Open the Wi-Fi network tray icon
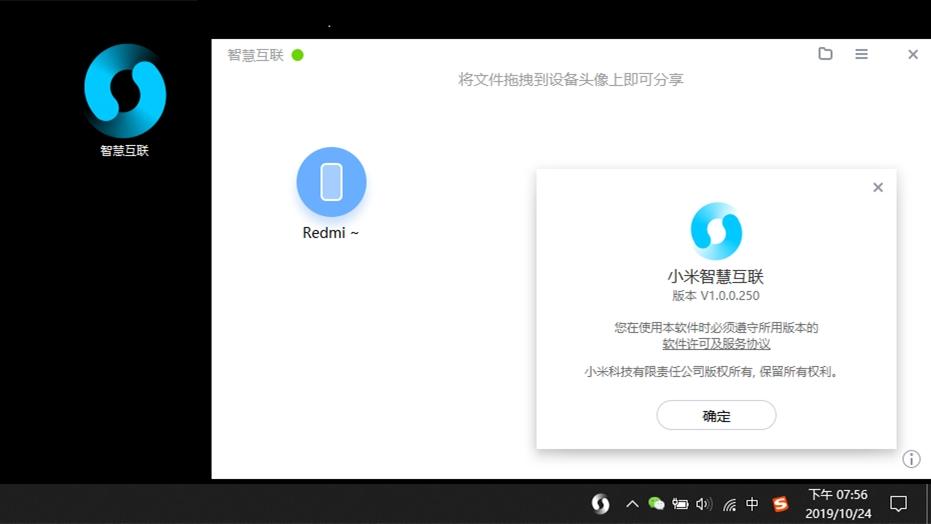 [729, 504]
